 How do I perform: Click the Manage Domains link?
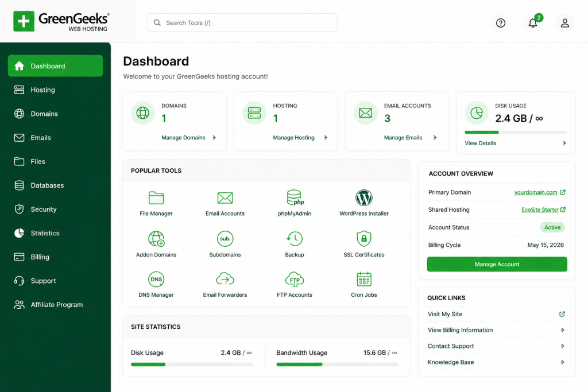[183, 138]
